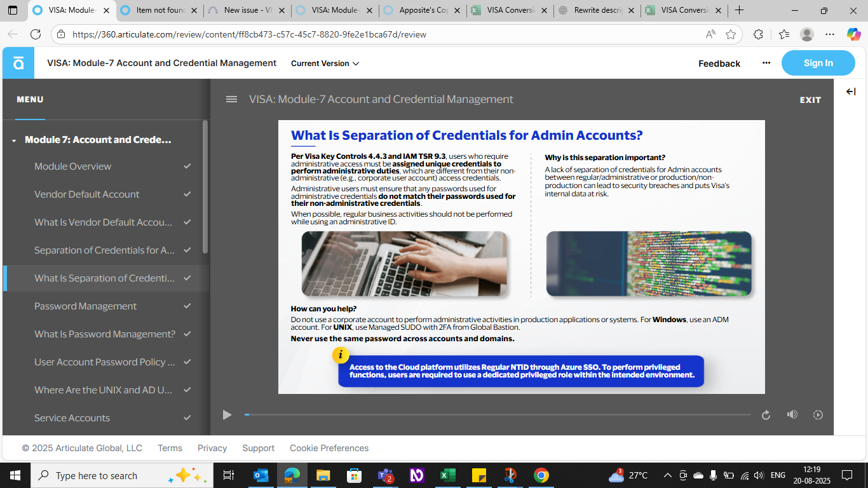Screen dimensions: 868x488
Task: Open the hamburger menu in player header
Action: pyautogui.click(x=232, y=99)
